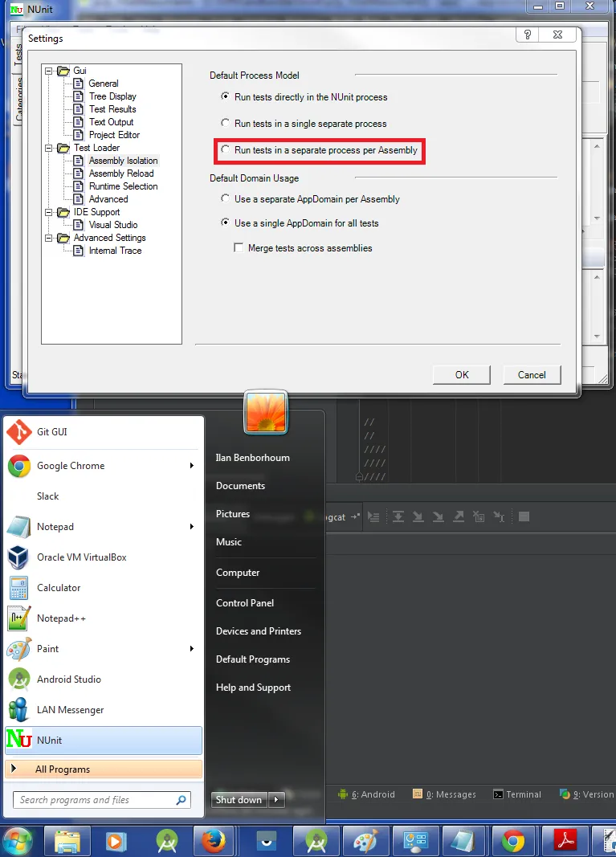The height and width of the screenshot is (857, 616).
Task: Open Slack from the Start menu
Action: click(104, 496)
